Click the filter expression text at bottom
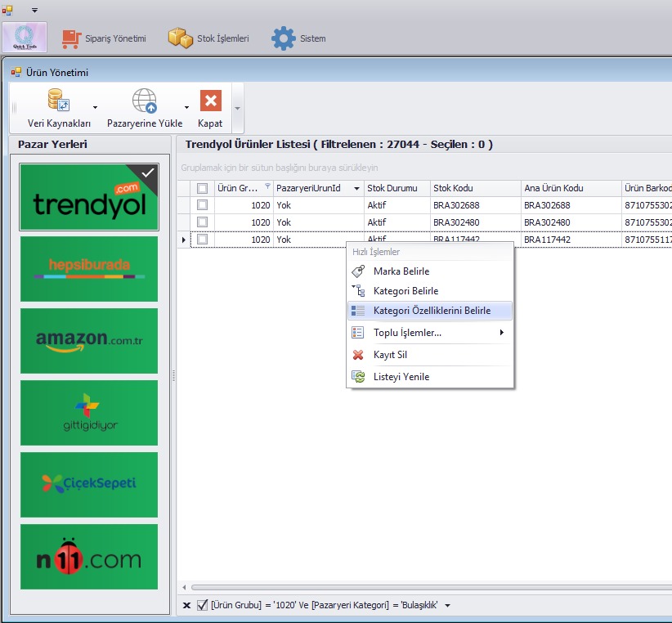The width and height of the screenshot is (672, 623). 324,605
